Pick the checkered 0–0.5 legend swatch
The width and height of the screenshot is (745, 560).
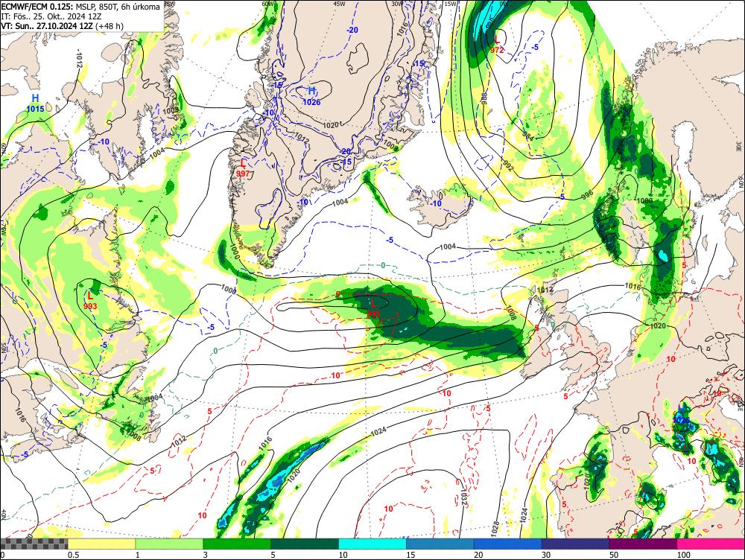coord(34,544)
